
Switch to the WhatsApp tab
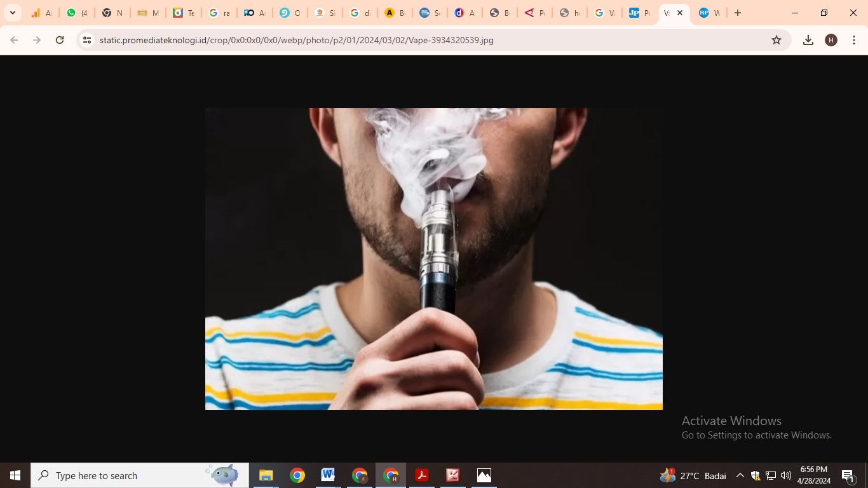pos(77,13)
